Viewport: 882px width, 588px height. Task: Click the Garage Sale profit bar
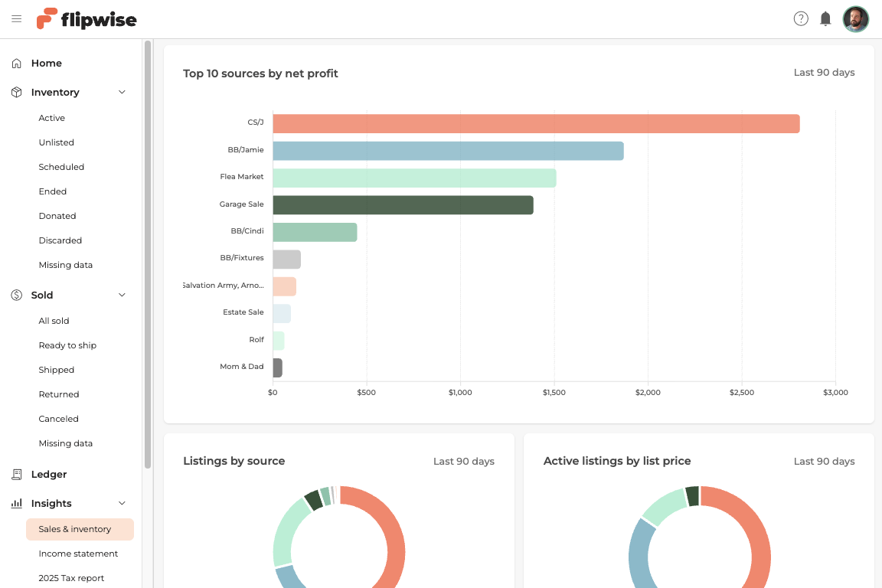point(403,205)
